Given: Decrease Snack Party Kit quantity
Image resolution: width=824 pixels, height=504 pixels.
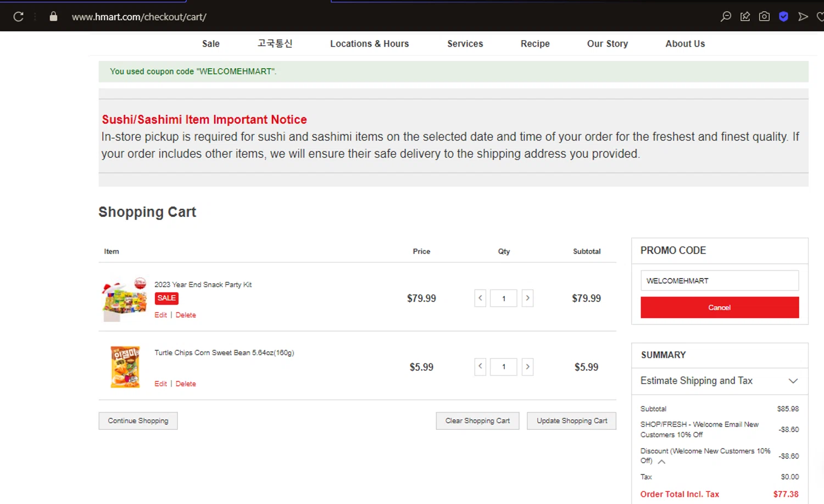Looking at the screenshot, I should click(480, 298).
